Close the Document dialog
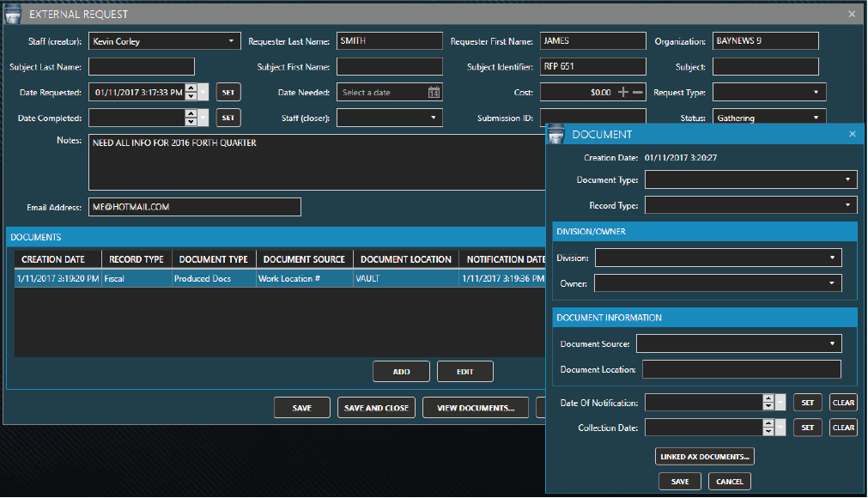 (853, 134)
